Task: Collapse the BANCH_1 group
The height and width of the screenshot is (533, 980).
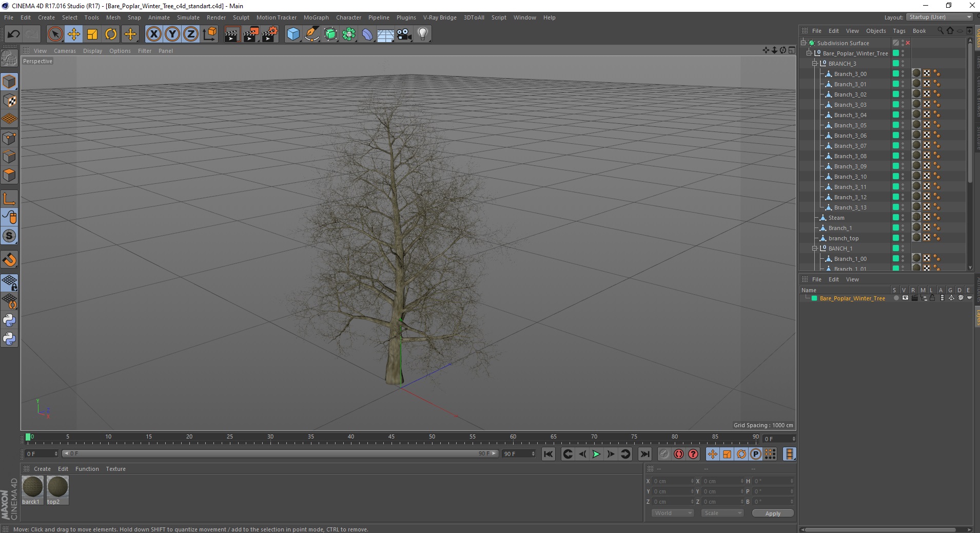Action: [815, 249]
